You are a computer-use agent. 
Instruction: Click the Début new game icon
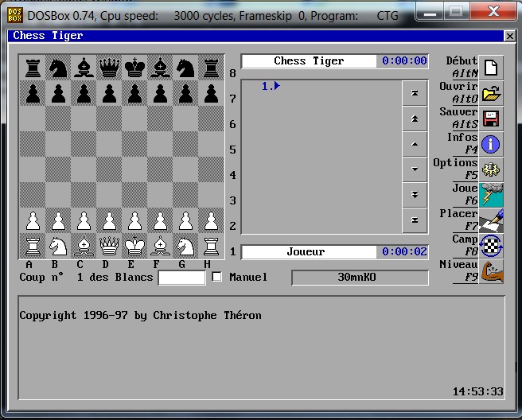click(x=491, y=68)
